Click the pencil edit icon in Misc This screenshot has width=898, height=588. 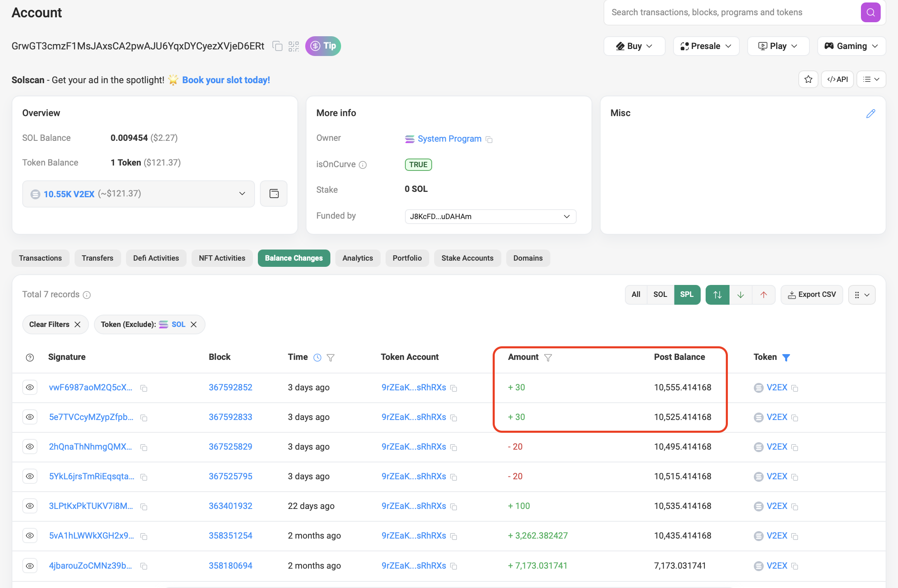(x=870, y=114)
